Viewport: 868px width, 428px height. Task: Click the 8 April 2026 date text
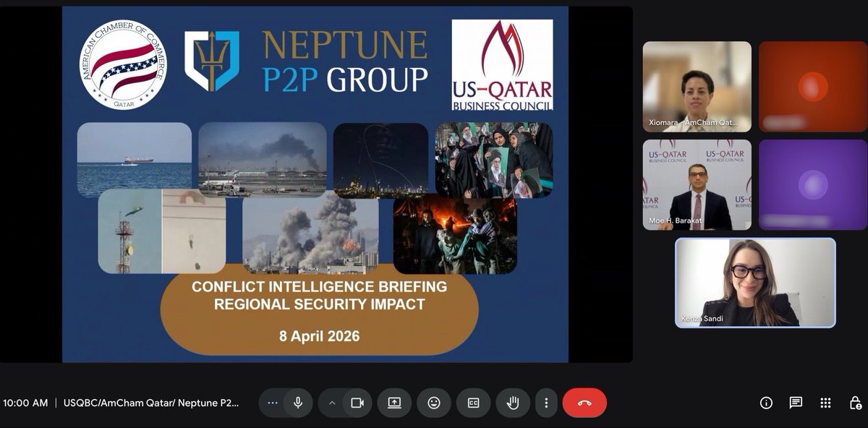point(319,336)
